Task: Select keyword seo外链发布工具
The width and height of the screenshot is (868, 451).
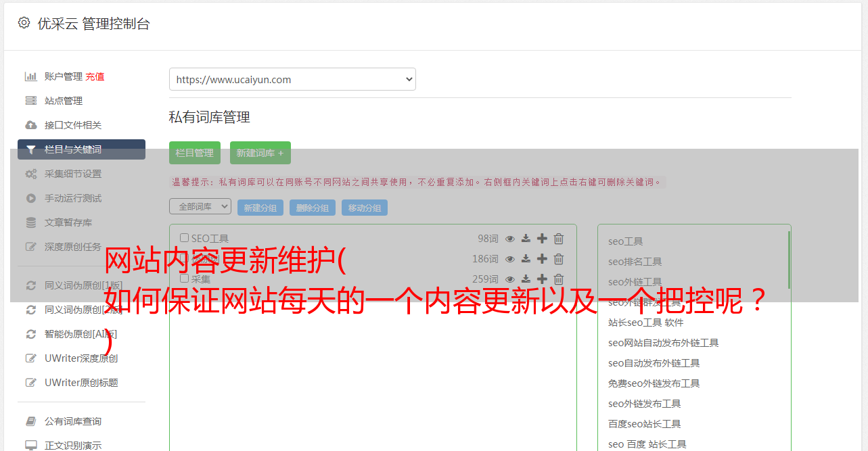Action: pos(645,404)
